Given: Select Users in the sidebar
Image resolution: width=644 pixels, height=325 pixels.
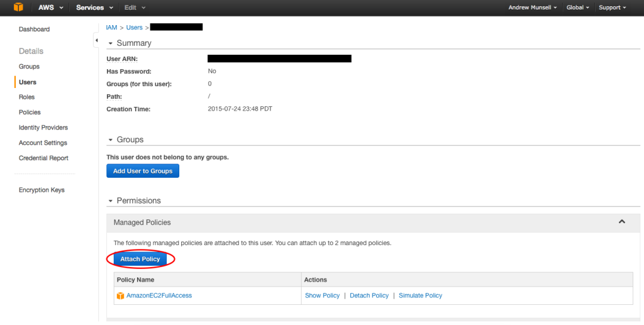Looking at the screenshot, I should click(28, 82).
